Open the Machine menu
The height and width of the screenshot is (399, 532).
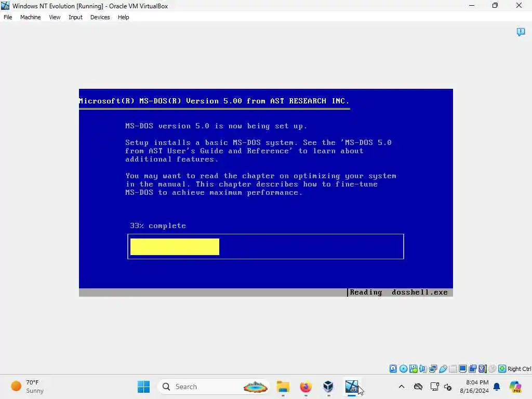tap(30, 17)
